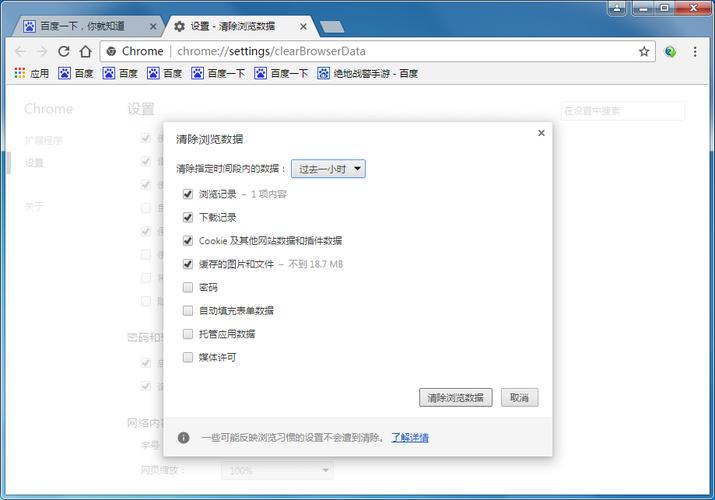The width and height of the screenshot is (715, 500).
Task: Open the green globe extension icon
Action: (670, 52)
